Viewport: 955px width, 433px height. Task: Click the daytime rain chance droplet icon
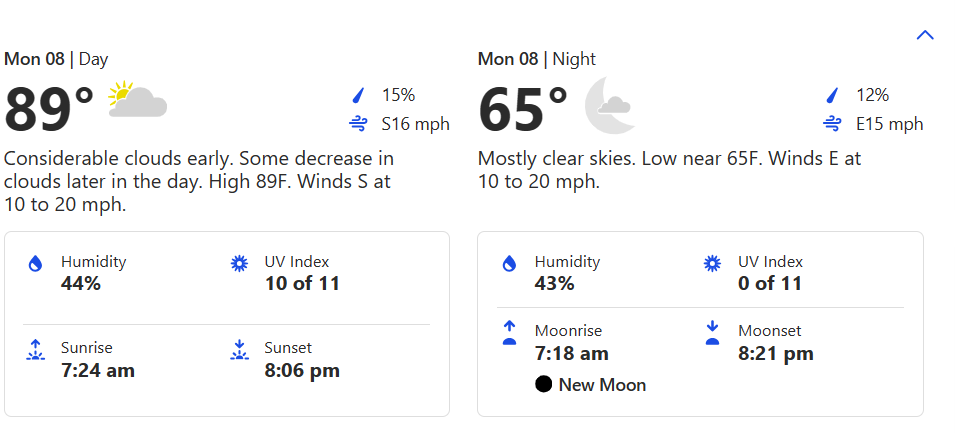pyautogui.click(x=357, y=96)
